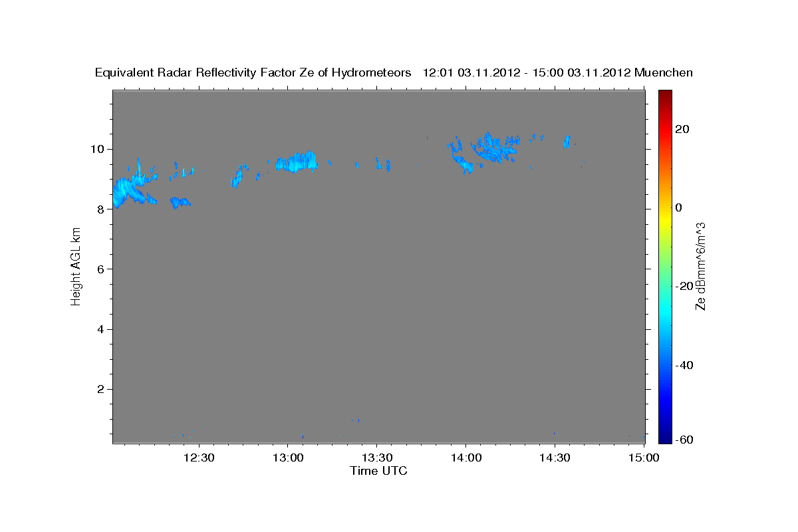Image resolution: width=798 pixels, height=532 pixels.
Task: Click the plot title text 'Equivalent Radar Reflectivity Factor Ze of Hydrometeors'
Action: pyautogui.click(x=253, y=72)
